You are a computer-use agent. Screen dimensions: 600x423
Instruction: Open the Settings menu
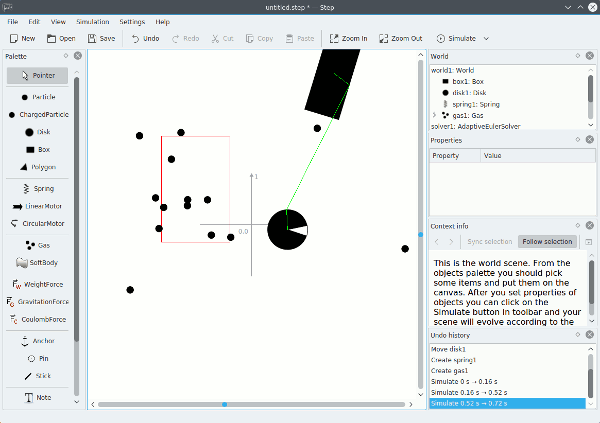click(132, 21)
